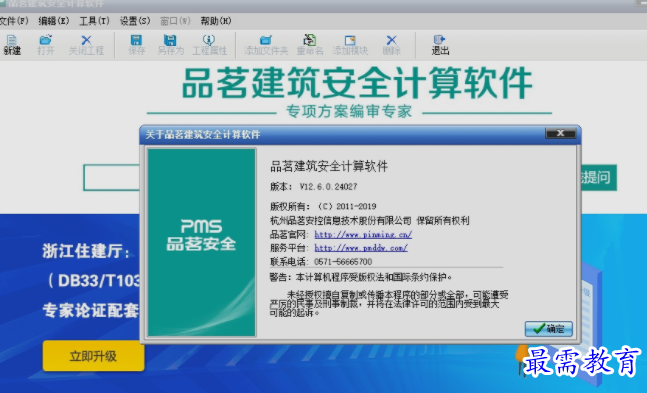647x393 pixels.
Task: Open the 设置(S) menu
Action: 135,21
